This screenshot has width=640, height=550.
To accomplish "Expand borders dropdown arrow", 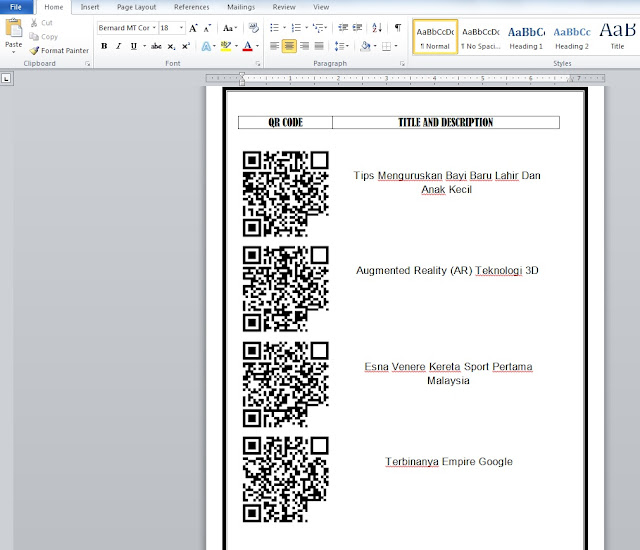I will (x=396, y=46).
